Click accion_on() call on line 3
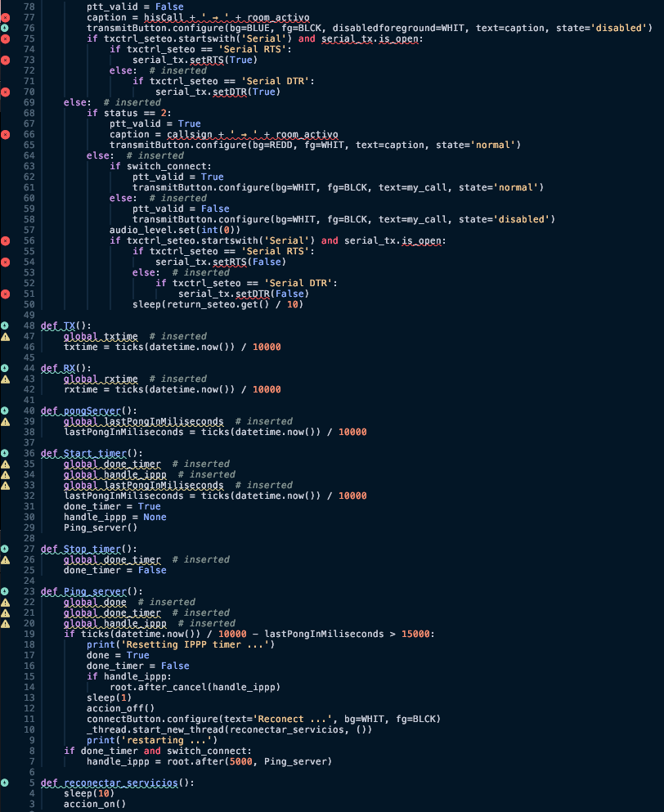The width and height of the screenshot is (664, 812). point(95,805)
